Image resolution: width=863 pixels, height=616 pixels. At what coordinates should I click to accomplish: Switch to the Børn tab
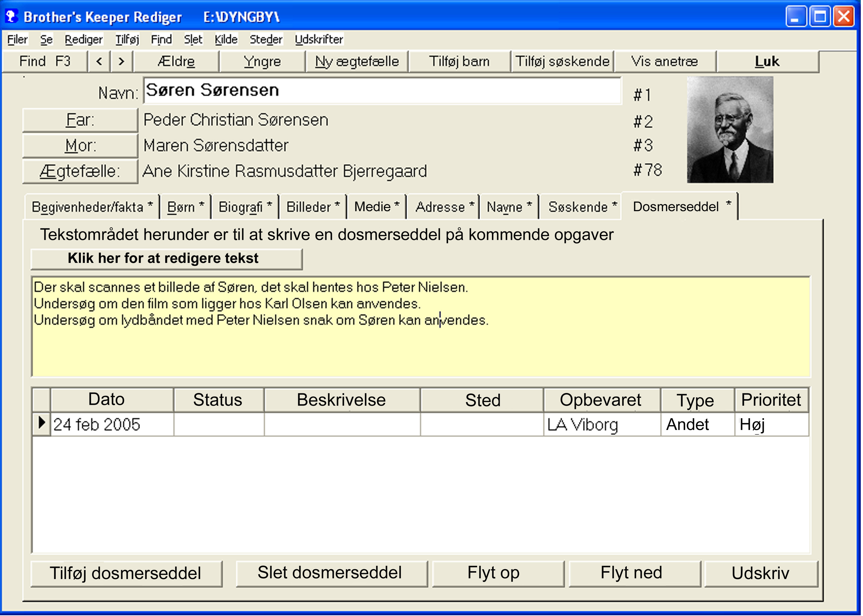pyautogui.click(x=186, y=207)
